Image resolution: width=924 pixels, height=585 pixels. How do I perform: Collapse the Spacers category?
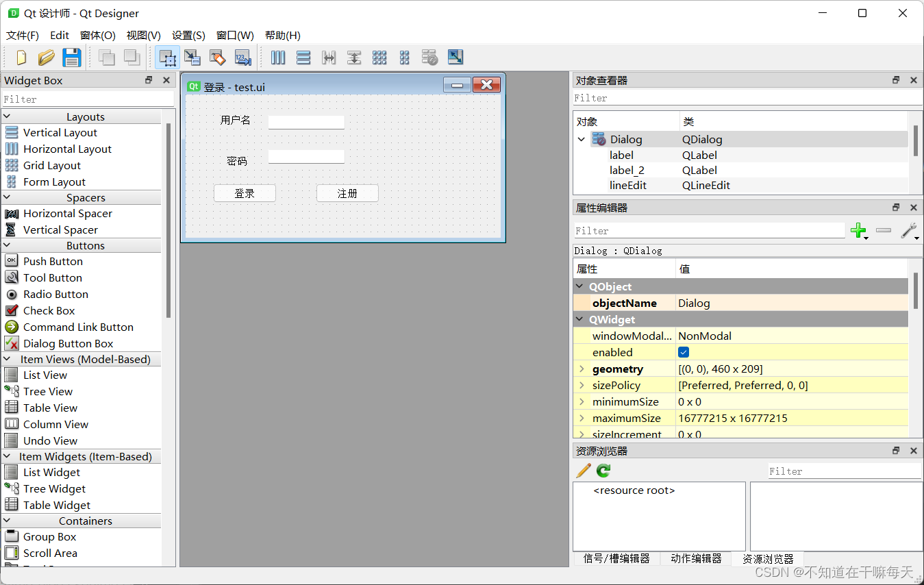pos(8,197)
